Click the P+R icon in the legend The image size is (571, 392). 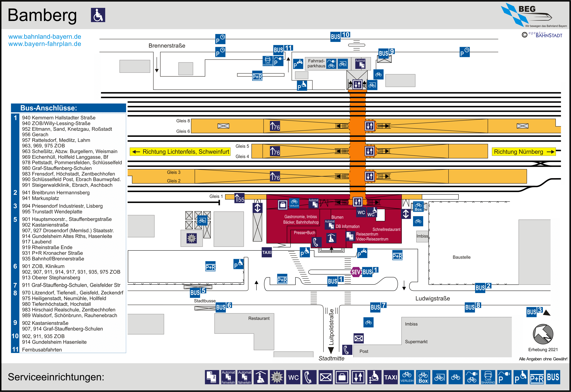(537, 377)
